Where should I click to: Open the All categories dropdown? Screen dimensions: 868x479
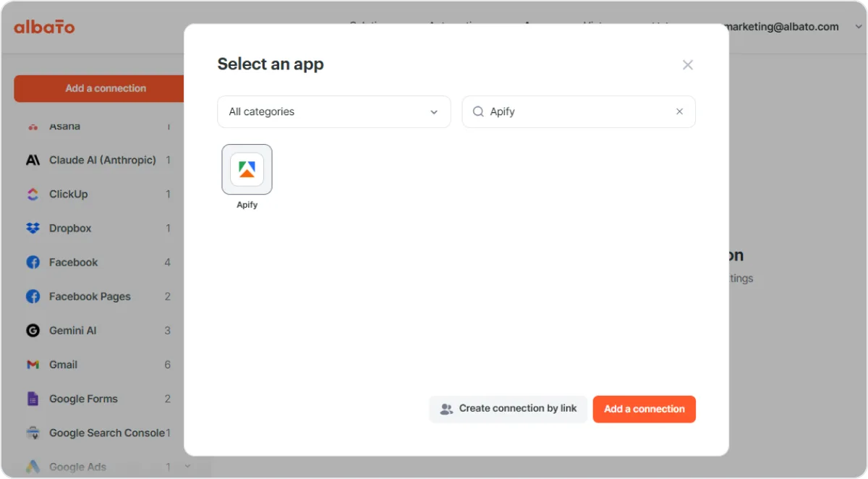pos(334,112)
